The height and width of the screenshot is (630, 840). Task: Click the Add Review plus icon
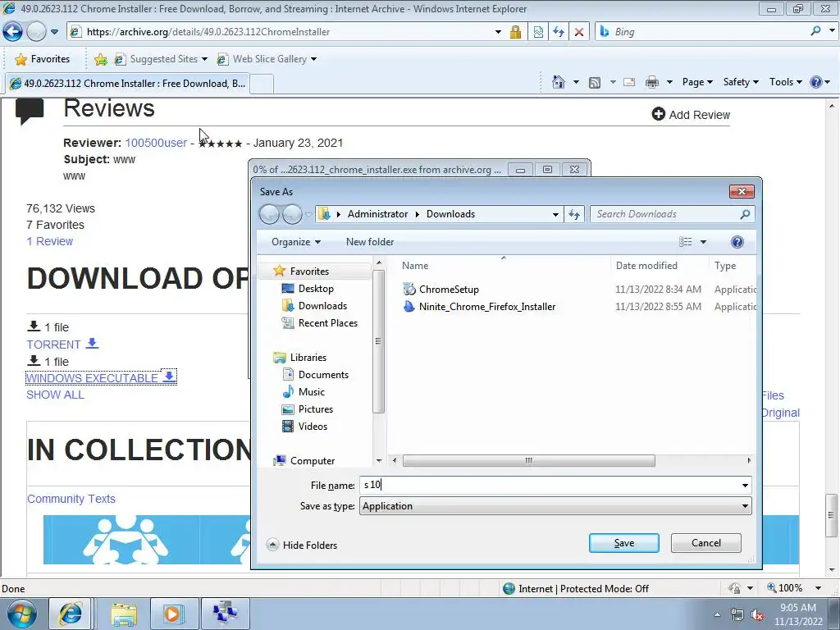point(659,114)
